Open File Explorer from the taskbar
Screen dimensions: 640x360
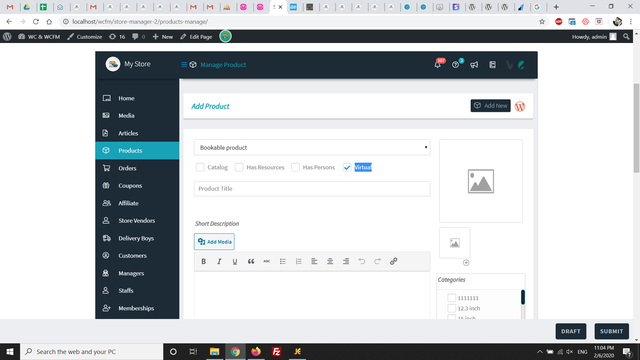click(214, 351)
